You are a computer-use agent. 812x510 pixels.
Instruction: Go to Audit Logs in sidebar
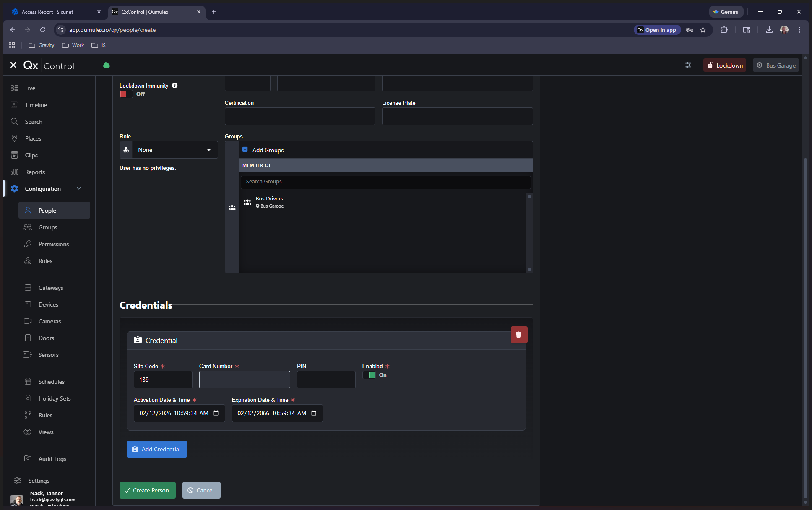pyautogui.click(x=52, y=459)
